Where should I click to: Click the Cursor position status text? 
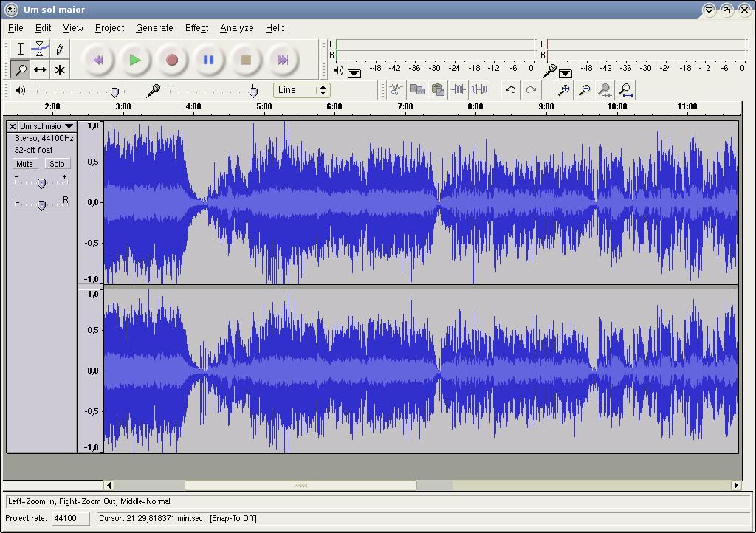pos(151,518)
